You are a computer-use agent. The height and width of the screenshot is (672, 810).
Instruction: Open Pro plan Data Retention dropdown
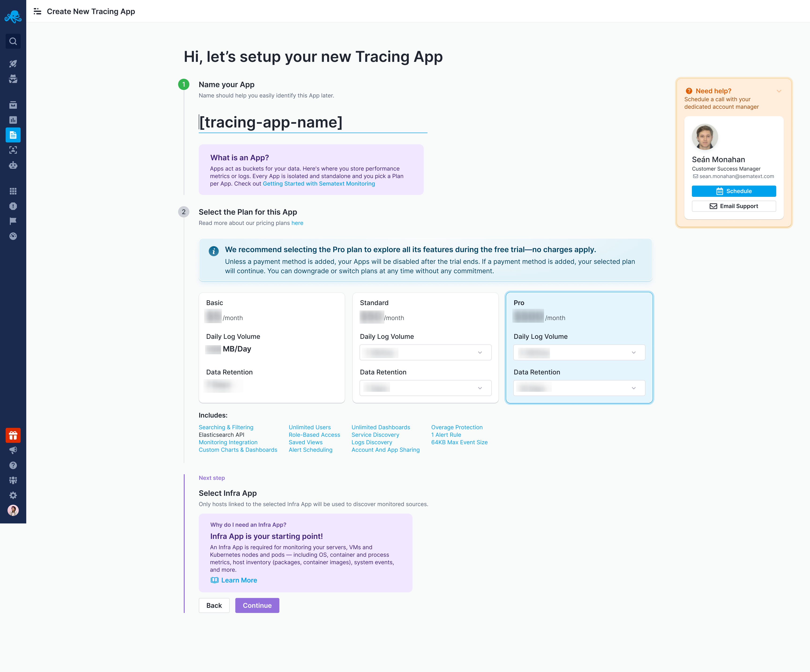[x=579, y=388]
